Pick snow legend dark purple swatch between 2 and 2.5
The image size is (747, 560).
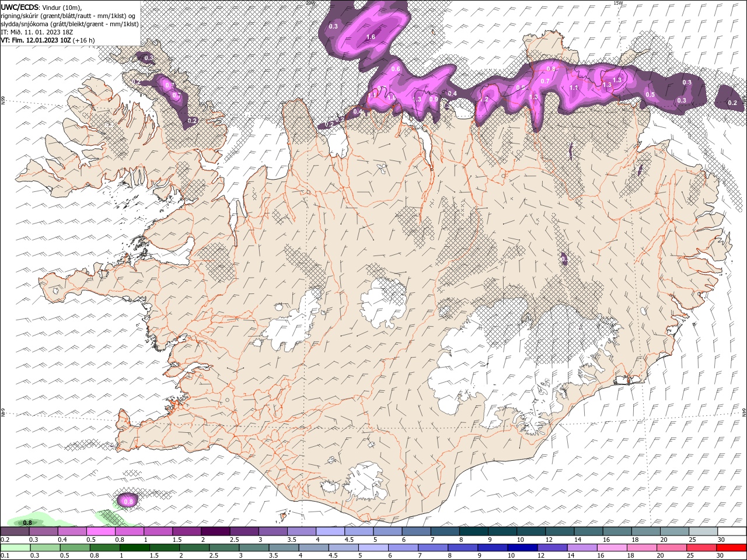215,531
